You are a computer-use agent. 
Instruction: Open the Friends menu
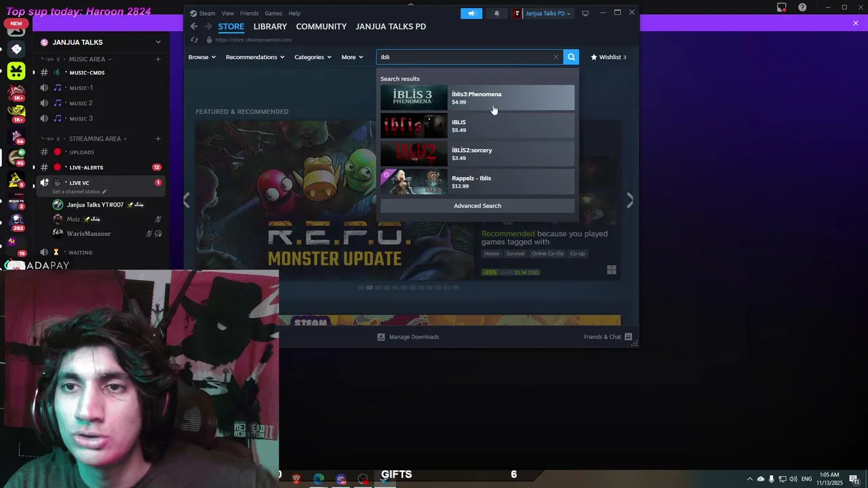click(x=249, y=13)
